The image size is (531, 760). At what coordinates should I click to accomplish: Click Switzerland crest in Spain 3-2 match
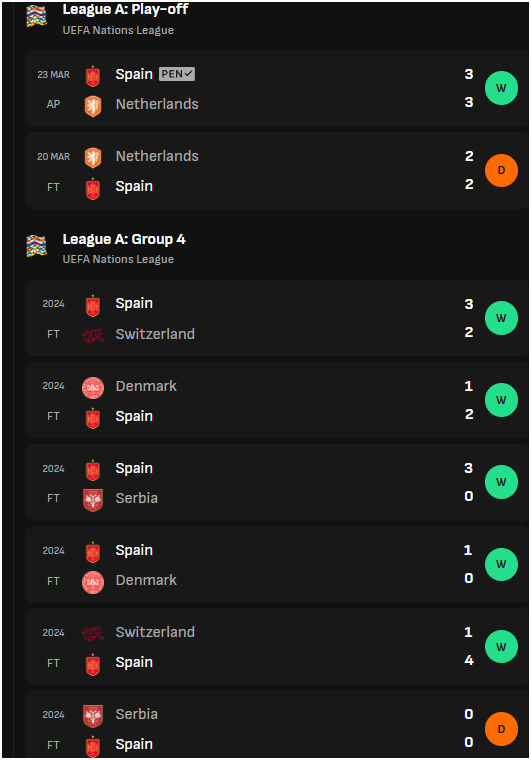click(93, 335)
